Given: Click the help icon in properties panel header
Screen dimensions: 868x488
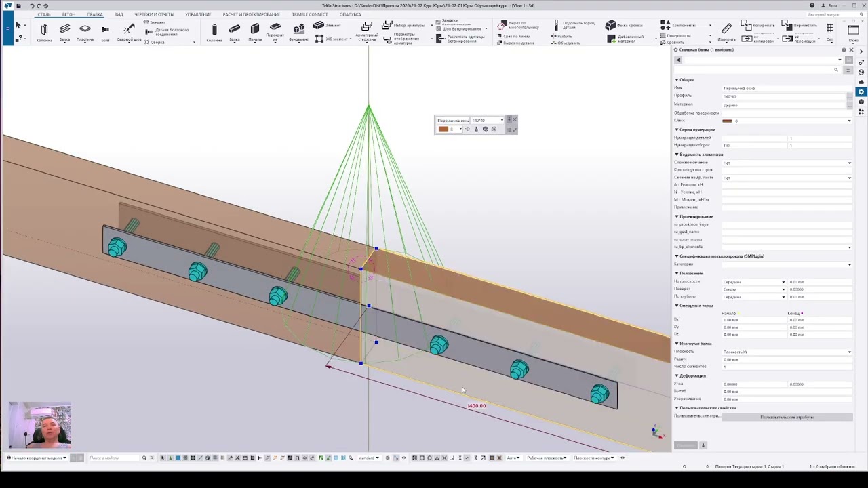Looking at the screenshot, I should [x=844, y=50].
